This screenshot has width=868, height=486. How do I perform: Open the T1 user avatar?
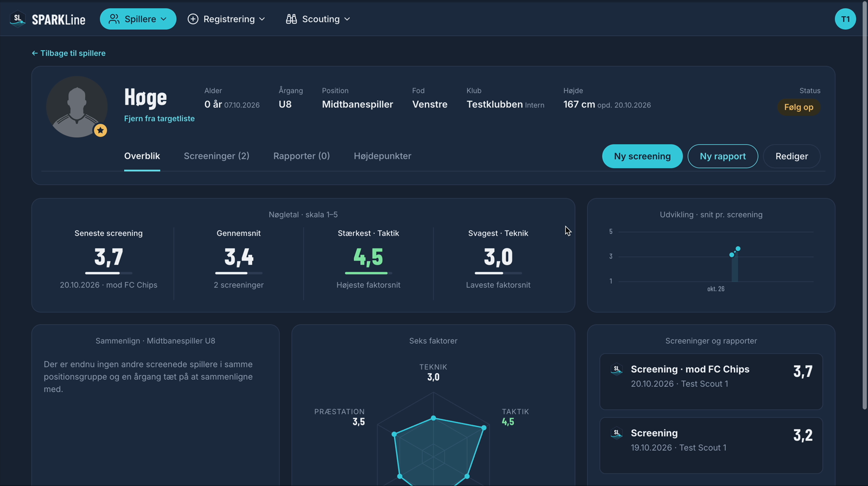coord(845,19)
